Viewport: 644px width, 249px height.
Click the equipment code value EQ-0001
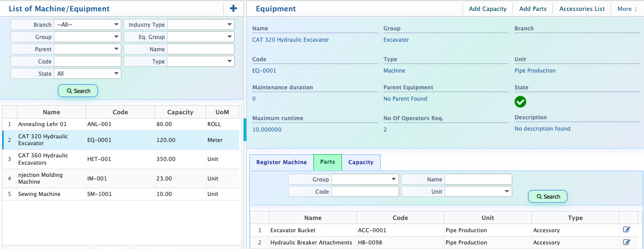[x=264, y=71]
